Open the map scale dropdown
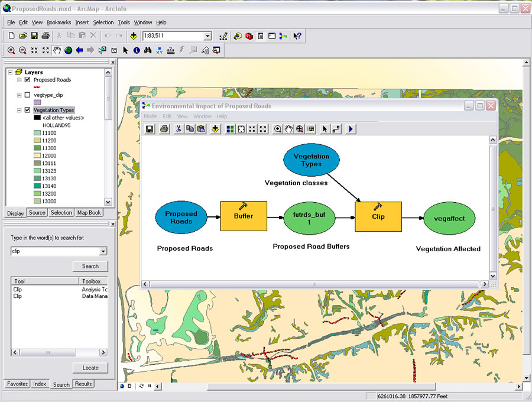This screenshot has width=532, height=402. [207, 36]
